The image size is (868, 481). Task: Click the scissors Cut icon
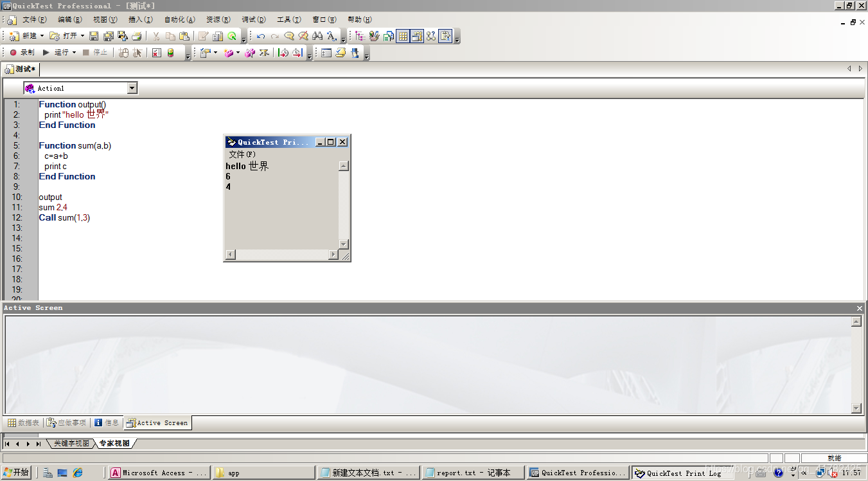155,36
